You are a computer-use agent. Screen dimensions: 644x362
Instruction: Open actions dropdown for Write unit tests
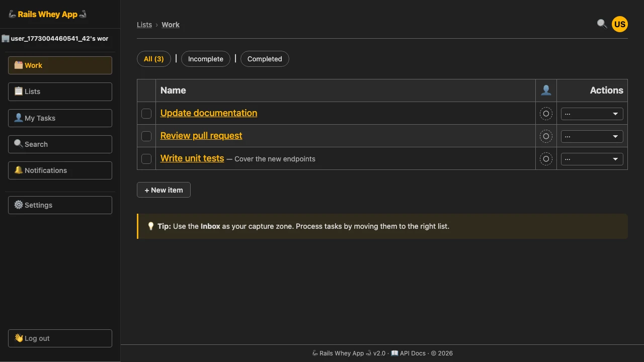[592, 159]
